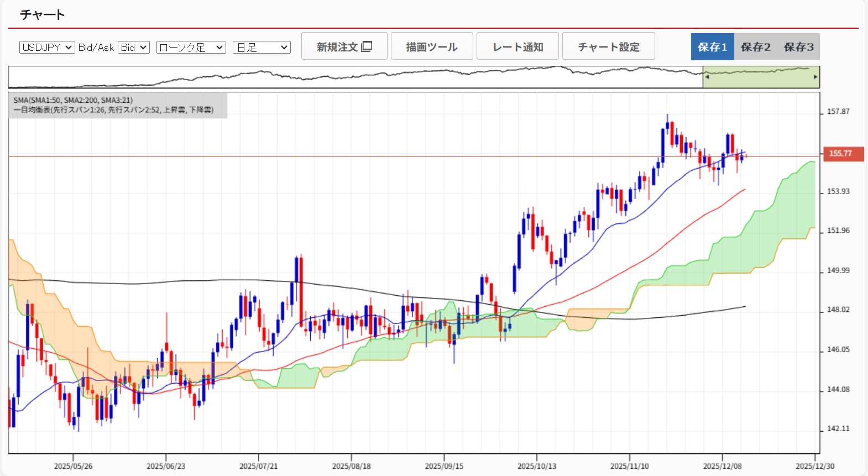Click the popup window icon on 新規注文
Viewport: 868px width, 476px height.
tap(367, 46)
